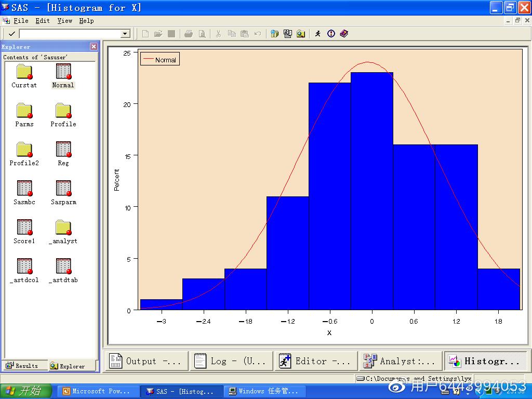532x399 pixels.
Task: Switch to the Log window button
Action: coord(230,361)
